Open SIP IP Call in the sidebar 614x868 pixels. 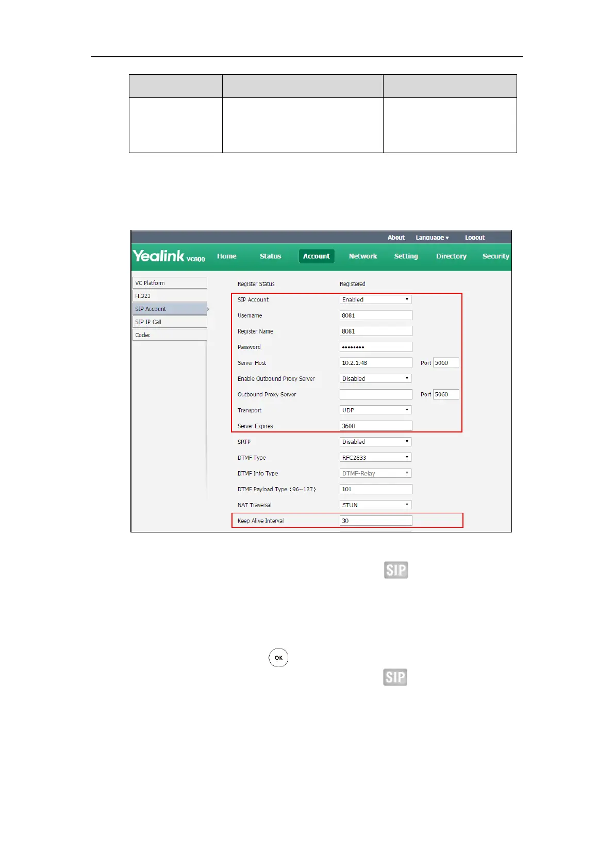coord(170,322)
